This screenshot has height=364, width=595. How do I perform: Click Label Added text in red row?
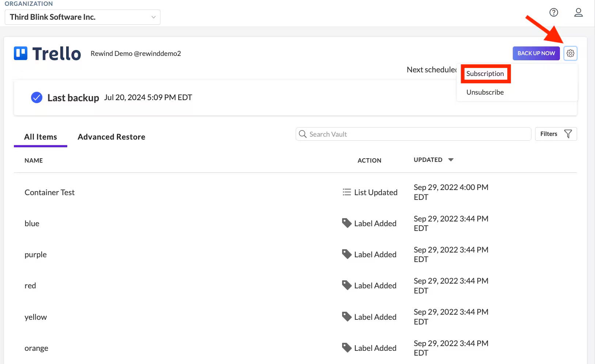point(375,285)
